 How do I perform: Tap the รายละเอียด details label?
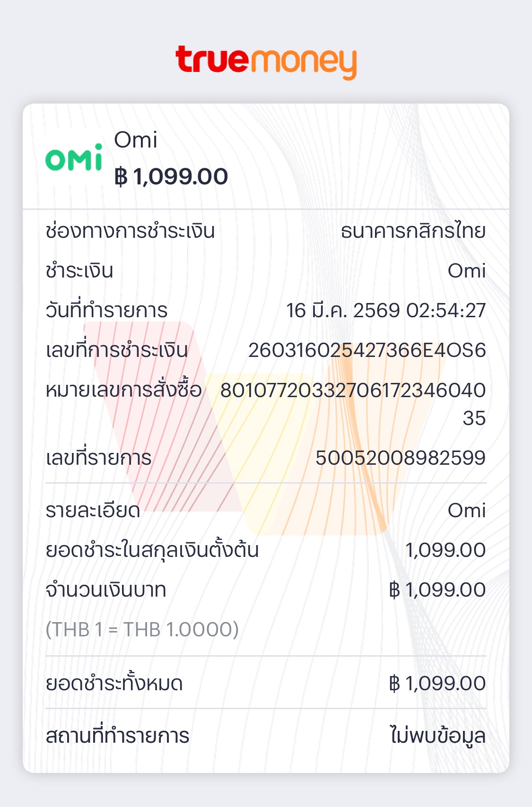click(93, 511)
